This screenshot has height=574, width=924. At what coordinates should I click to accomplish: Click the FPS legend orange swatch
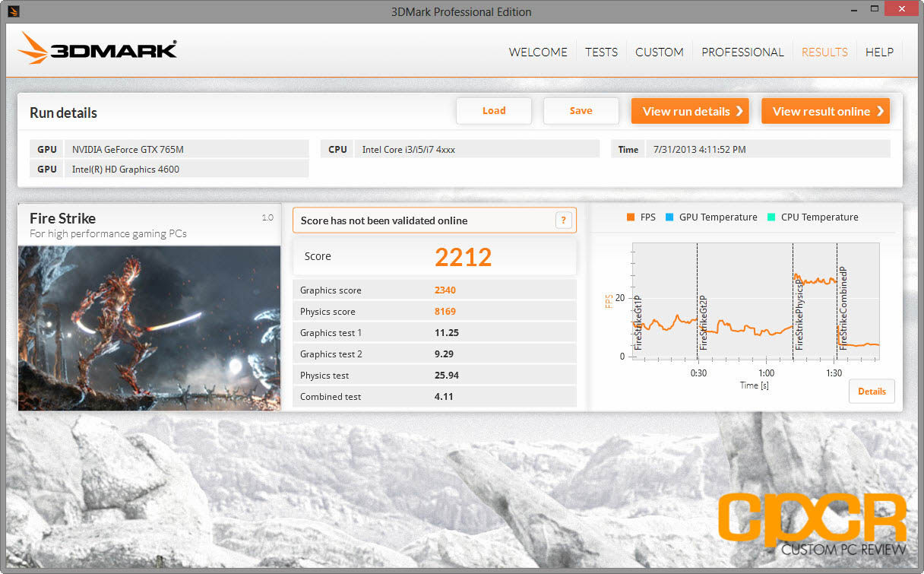click(631, 217)
